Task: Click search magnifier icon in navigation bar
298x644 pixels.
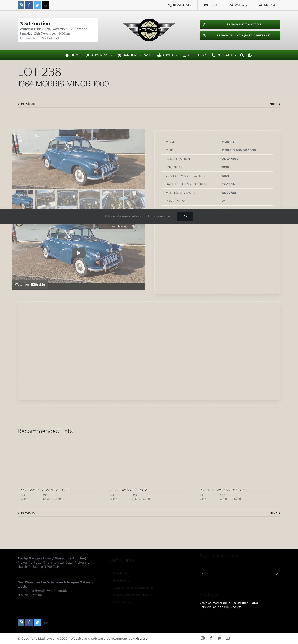Action: 242,55
